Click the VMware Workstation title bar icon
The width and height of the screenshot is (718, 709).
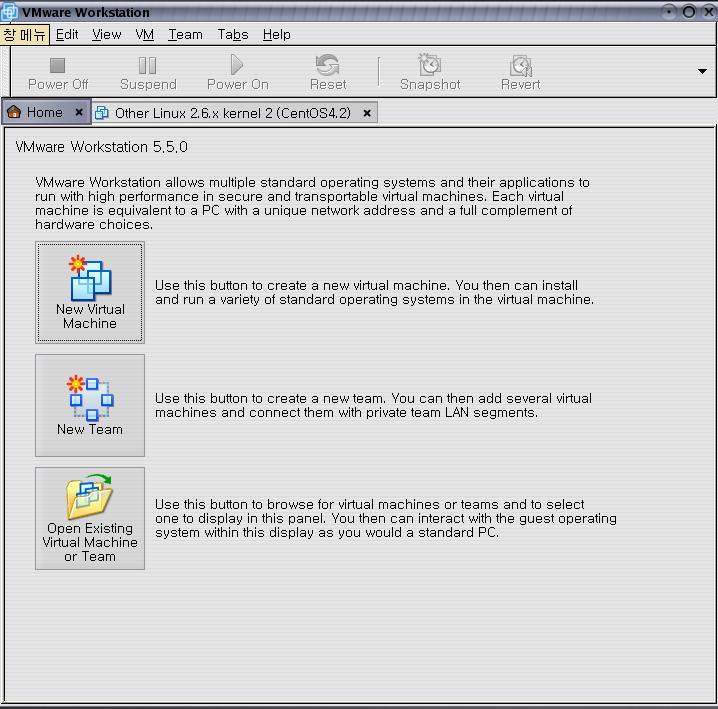9,12
